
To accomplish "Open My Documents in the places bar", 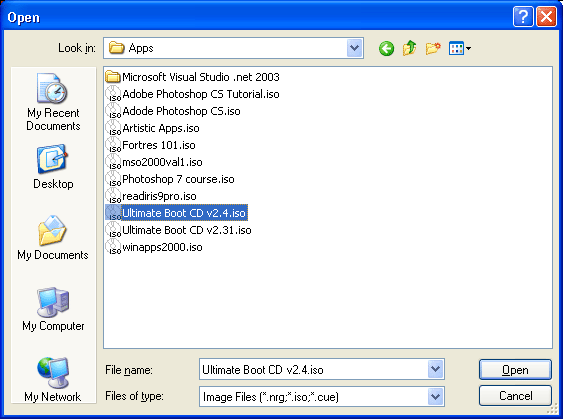I will tap(53, 238).
